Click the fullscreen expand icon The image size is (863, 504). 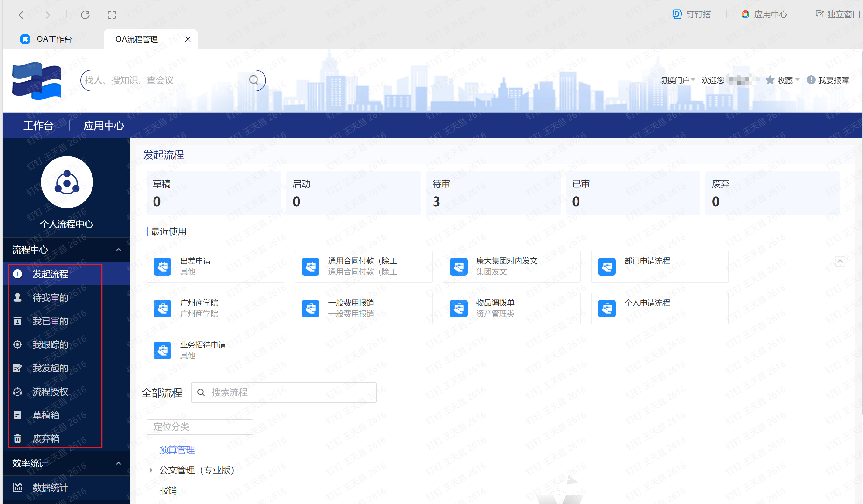(112, 15)
